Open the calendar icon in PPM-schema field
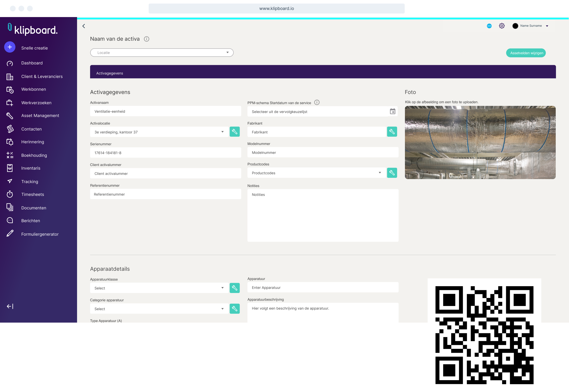The width and height of the screenshot is (569, 392). [x=393, y=112]
